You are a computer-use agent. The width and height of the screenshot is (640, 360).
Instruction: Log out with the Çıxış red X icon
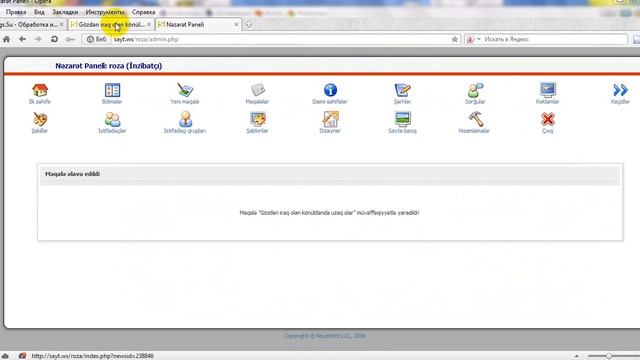pyautogui.click(x=547, y=120)
